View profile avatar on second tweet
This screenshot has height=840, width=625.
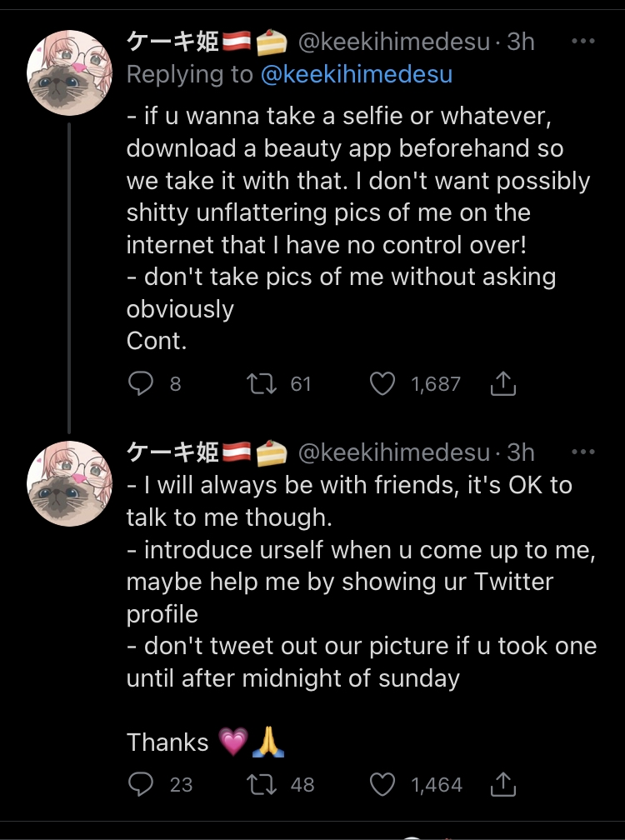70,484
